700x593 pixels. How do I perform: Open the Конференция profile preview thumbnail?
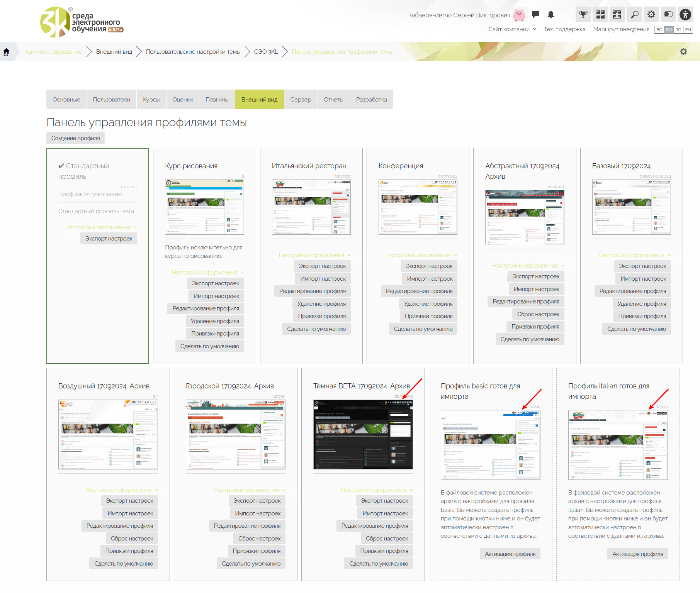tap(418, 207)
